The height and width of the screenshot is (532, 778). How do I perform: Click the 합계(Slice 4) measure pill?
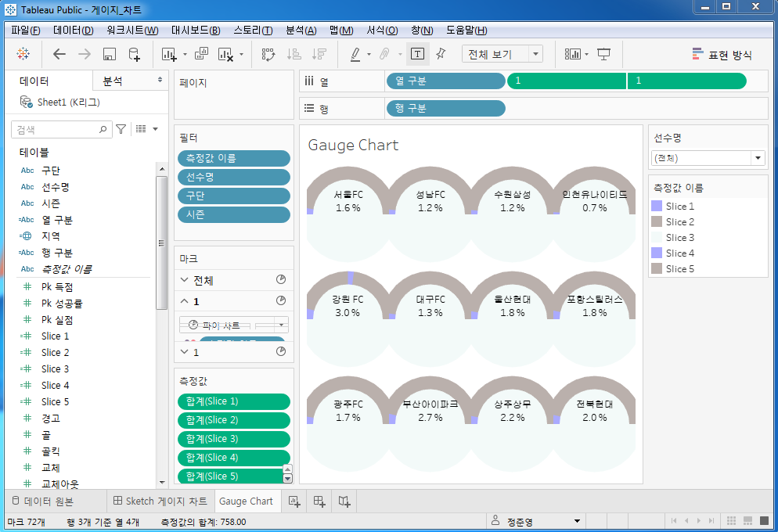point(234,458)
